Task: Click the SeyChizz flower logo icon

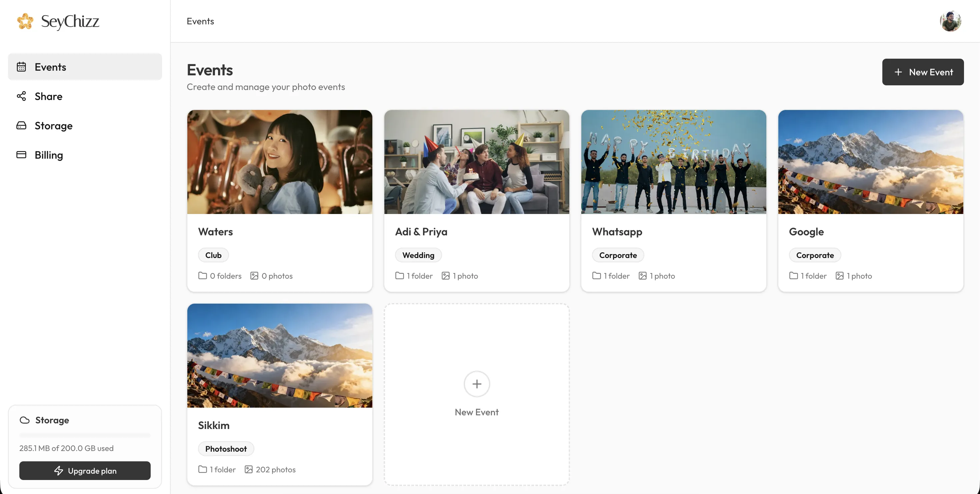Action: [25, 21]
